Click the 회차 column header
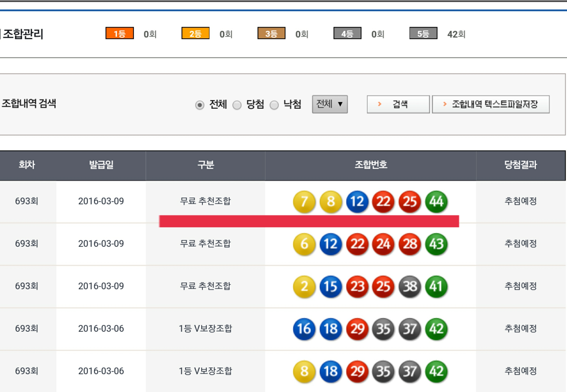This screenshot has height=392, width=567. (27, 165)
